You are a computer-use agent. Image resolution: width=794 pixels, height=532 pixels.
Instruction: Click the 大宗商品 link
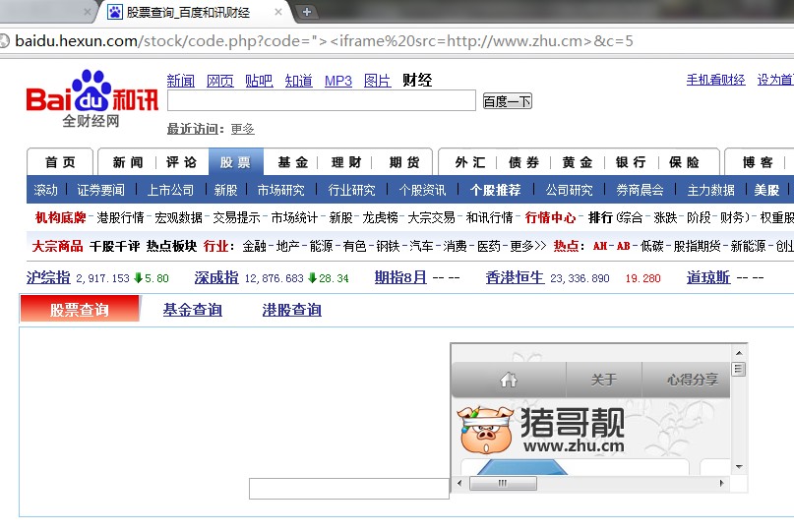point(57,246)
